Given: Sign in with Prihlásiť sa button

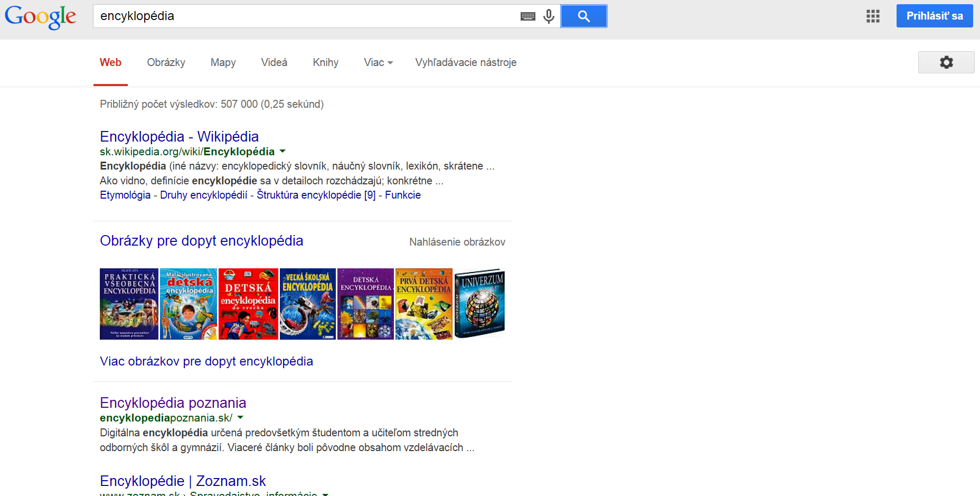Looking at the screenshot, I should click(935, 16).
